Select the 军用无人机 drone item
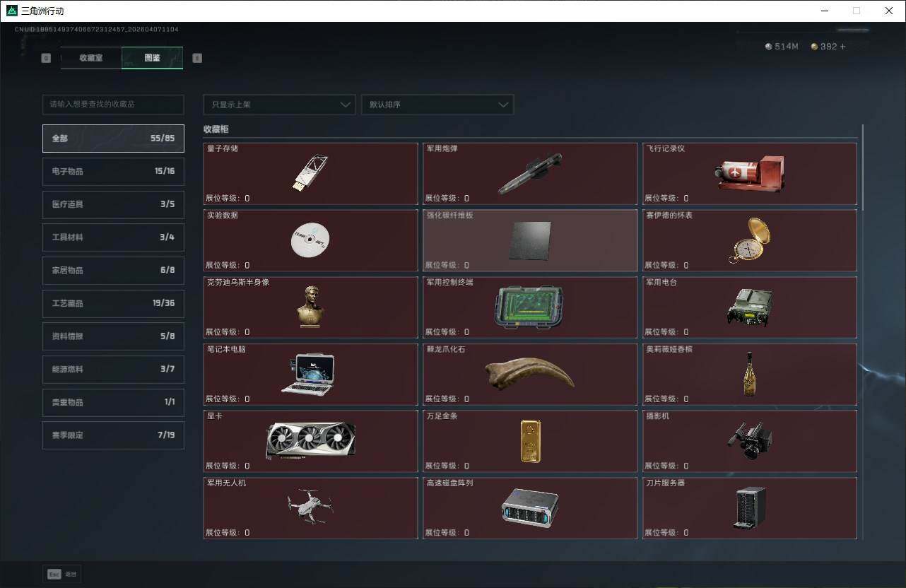The height and width of the screenshot is (588, 906). coord(311,508)
